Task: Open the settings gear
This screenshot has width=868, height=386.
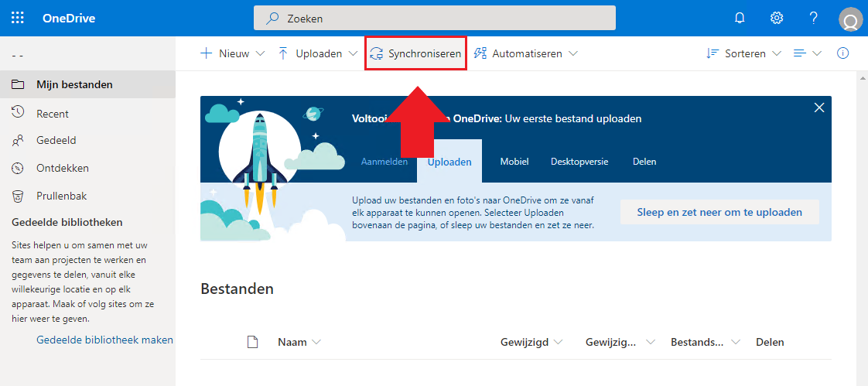Action: click(x=777, y=18)
